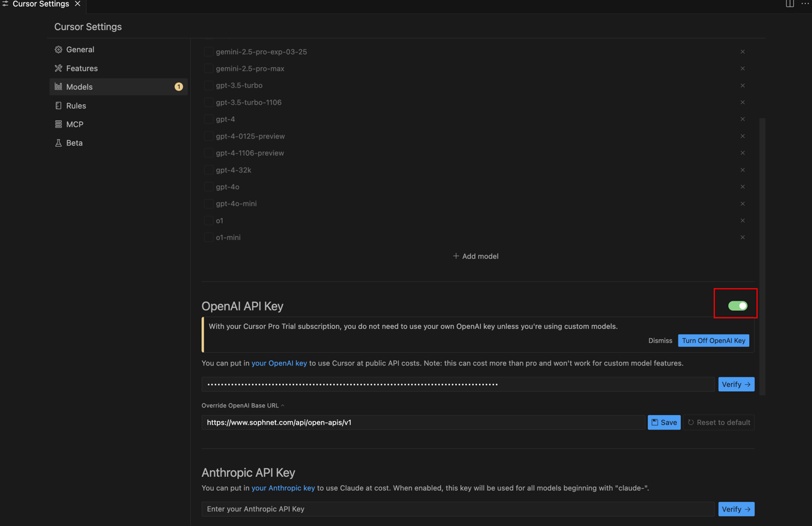
Task: Remove the gpt-4-1106-preview model
Action: (743, 153)
